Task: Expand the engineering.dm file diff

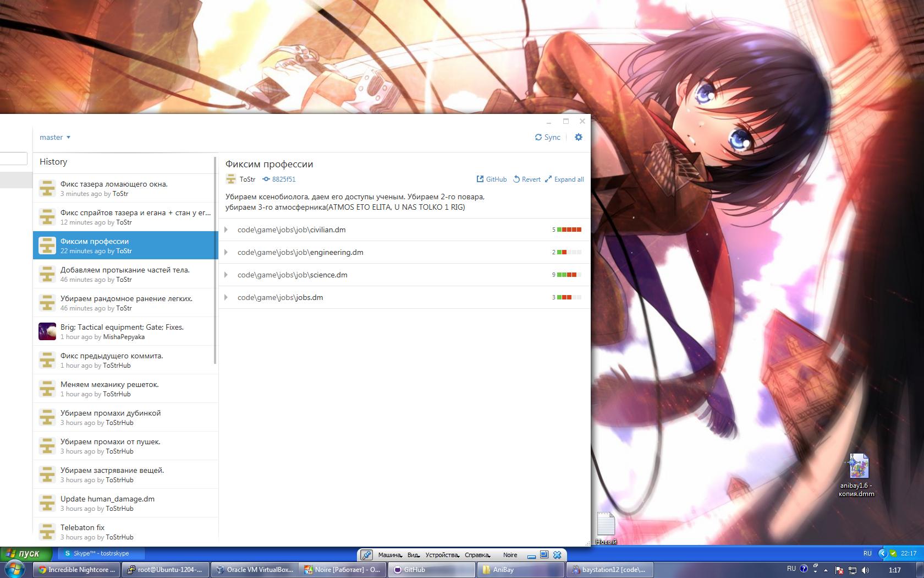Action: pyautogui.click(x=226, y=252)
